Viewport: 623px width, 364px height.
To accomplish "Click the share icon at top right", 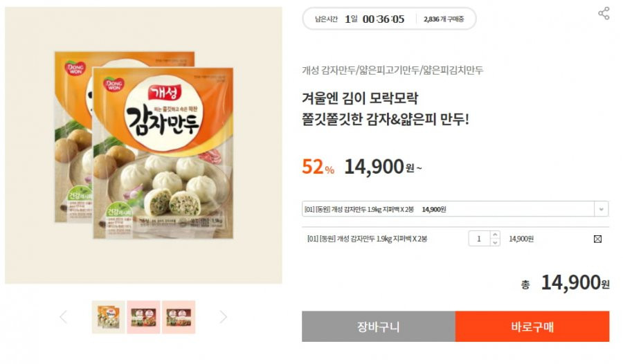I will click(604, 13).
